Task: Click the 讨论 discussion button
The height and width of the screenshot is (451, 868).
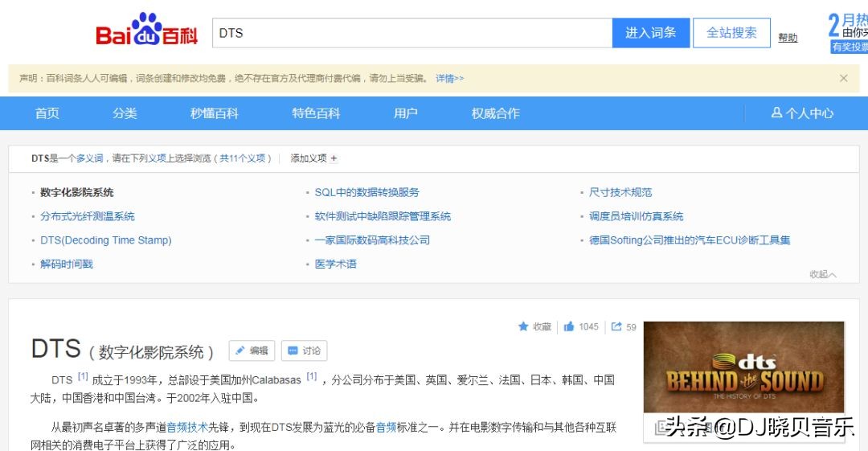Action: [305, 351]
